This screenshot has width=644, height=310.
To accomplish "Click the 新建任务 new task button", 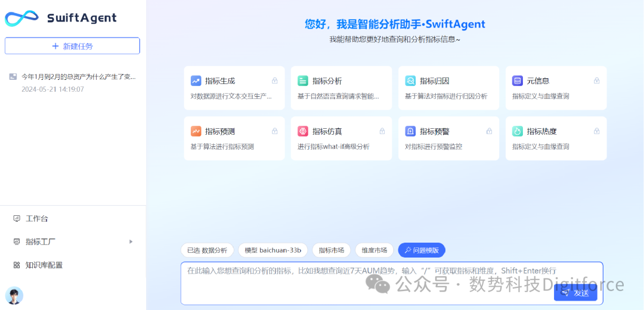I will point(72,46).
